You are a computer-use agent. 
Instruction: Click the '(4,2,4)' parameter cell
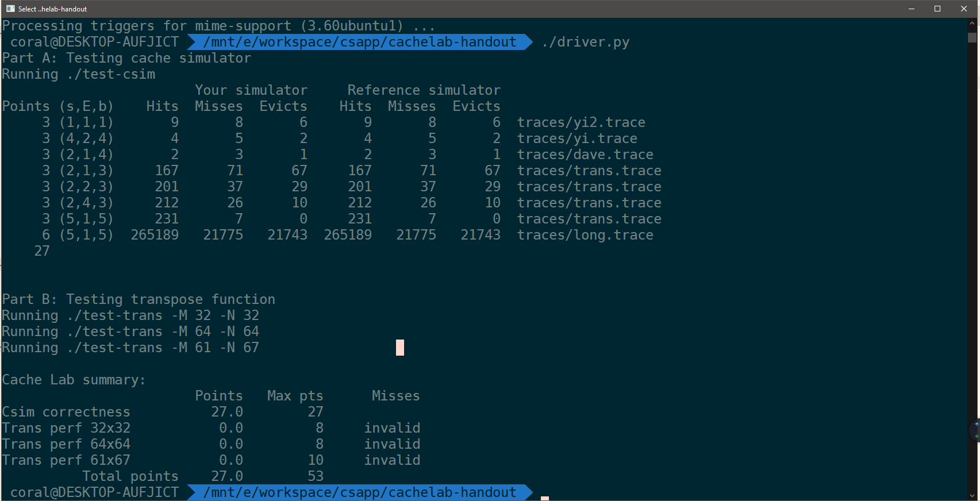pos(86,138)
